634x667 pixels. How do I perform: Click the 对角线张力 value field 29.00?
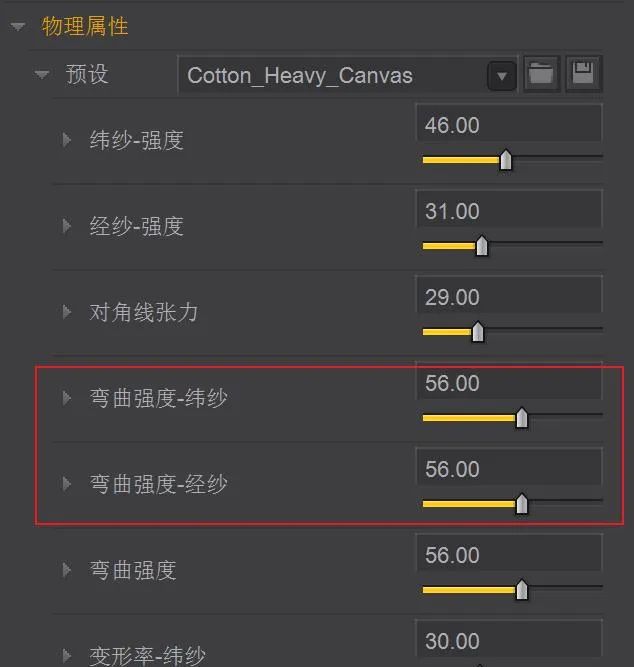pyautogui.click(x=509, y=296)
